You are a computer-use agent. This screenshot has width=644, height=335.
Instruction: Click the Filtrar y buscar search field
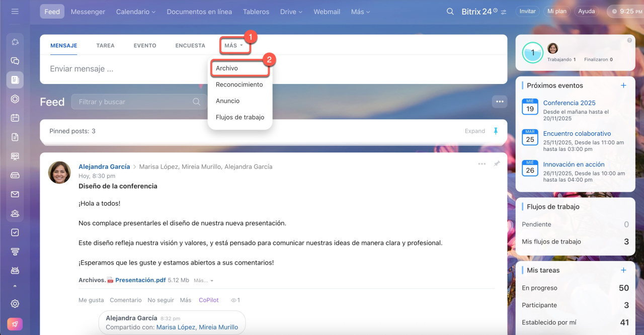(x=135, y=102)
